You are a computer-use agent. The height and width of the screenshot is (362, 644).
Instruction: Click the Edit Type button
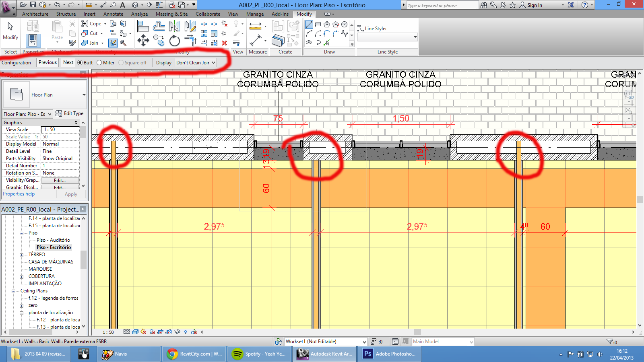coord(69,113)
